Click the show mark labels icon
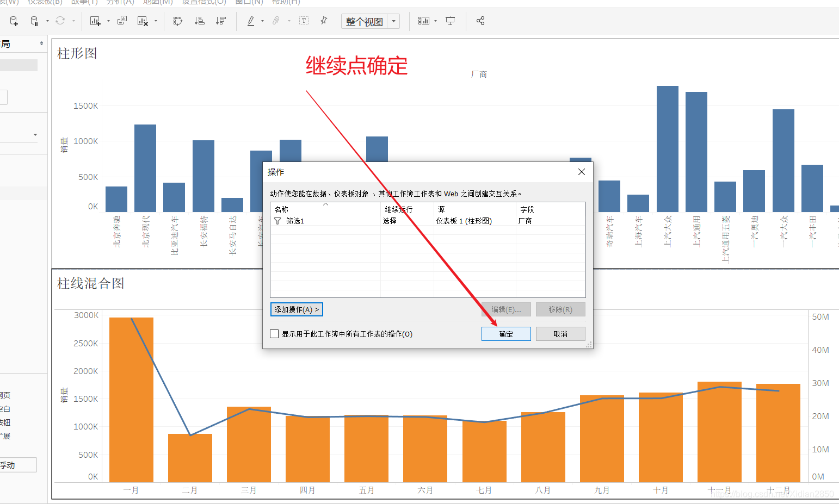Image resolution: width=839 pixels, height=504 pixels. coord(304,21)
